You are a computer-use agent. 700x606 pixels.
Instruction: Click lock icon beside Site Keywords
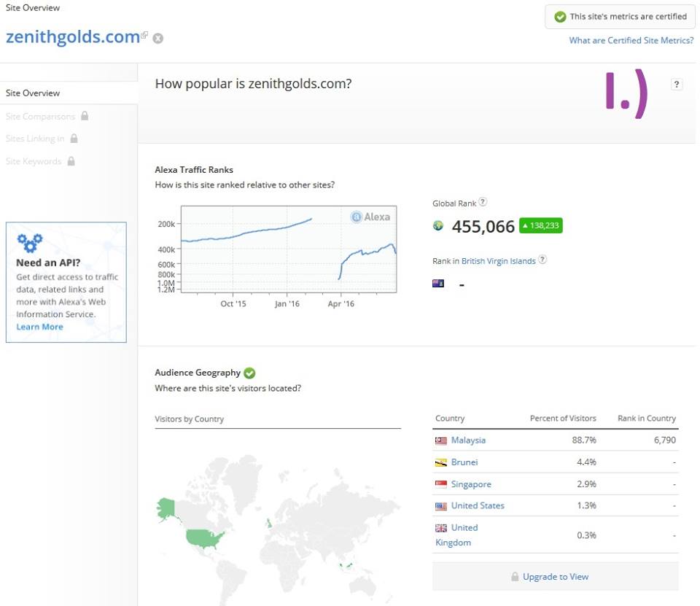pos(71,160)
